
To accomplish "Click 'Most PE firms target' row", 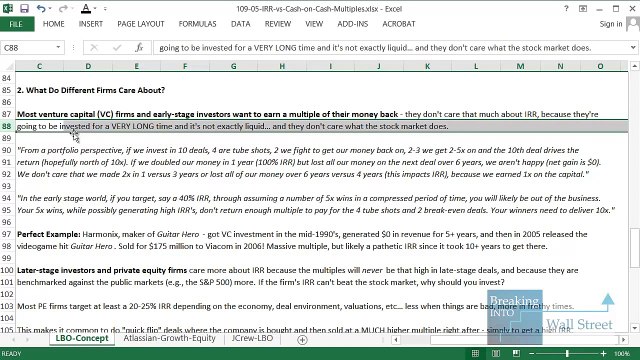I will (296, 306).
